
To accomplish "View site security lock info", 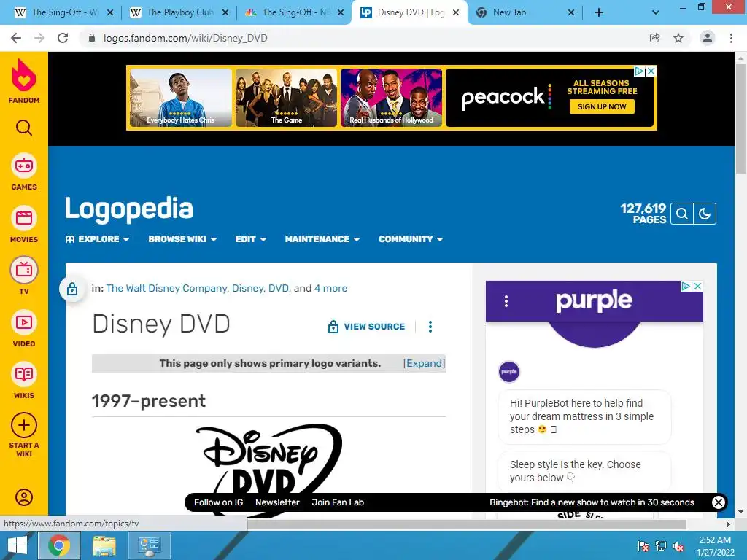I will point(92,38).
